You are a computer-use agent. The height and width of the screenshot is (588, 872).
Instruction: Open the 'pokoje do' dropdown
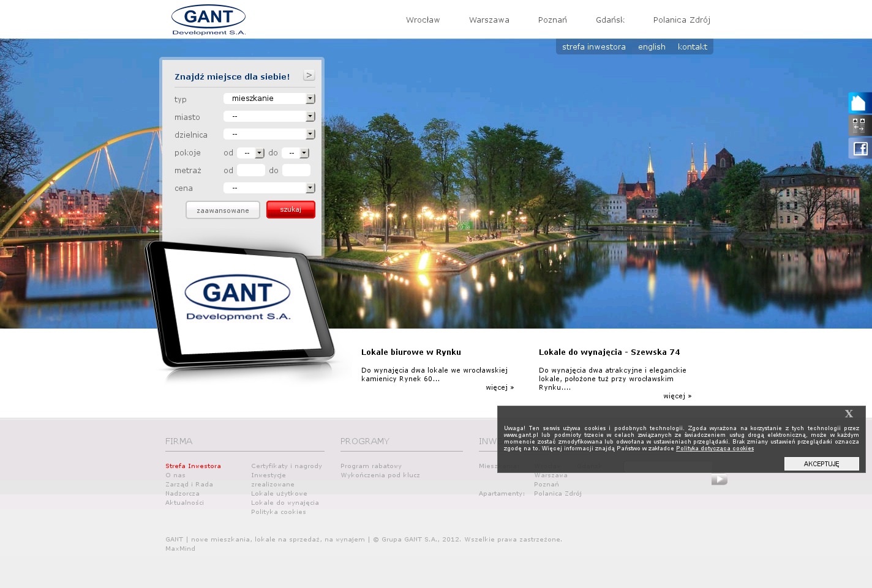coord(296,153)
